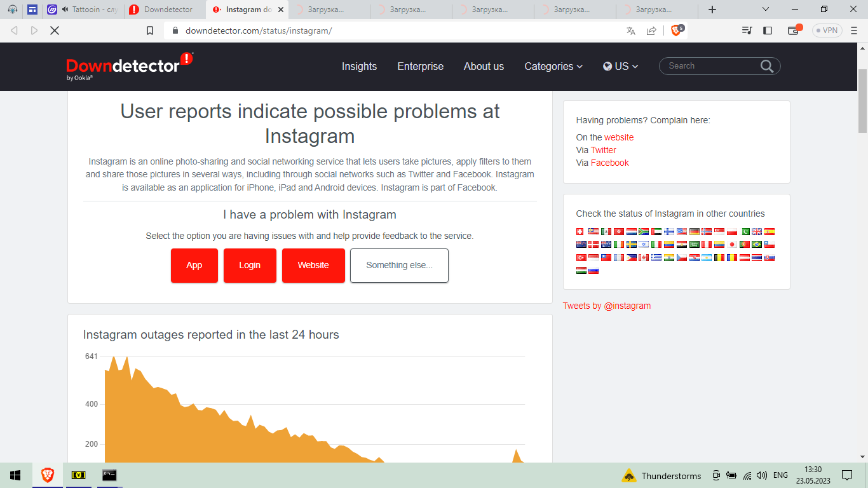The image size is (868, 488).
Task: Open the Brave wallet icon
Action: [x=794, y=30]
